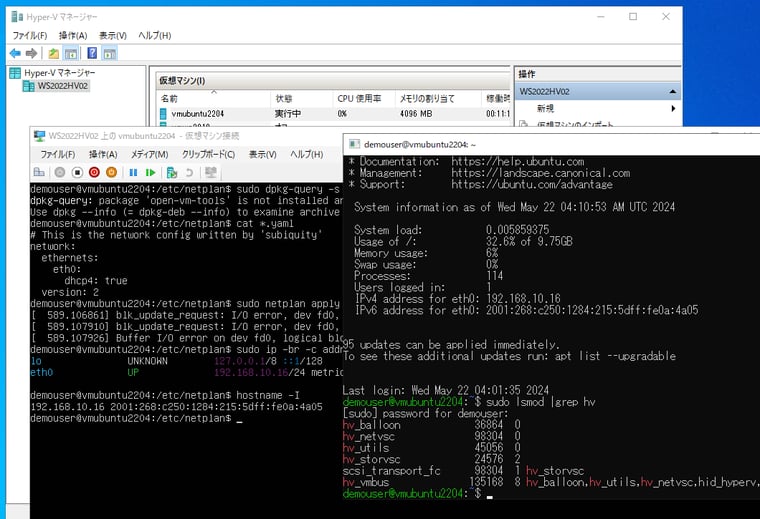Open ファイル(F) menu in VM connection window
The width and height of the screenshot is (760, 519).
click(58, 155)
